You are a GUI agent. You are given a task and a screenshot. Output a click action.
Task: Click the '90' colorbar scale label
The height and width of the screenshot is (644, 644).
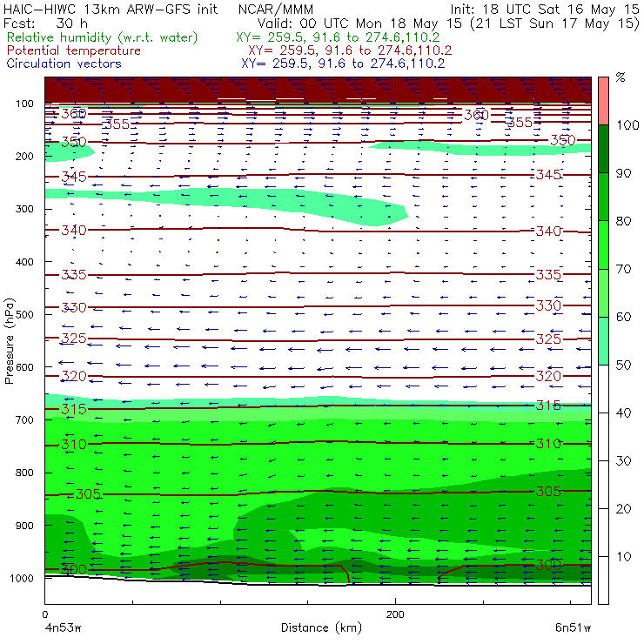pos(623,173)
